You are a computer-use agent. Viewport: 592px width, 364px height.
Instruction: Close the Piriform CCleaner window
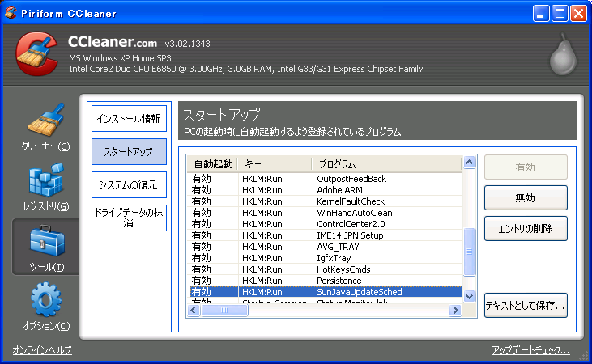[x=578, y=14]
